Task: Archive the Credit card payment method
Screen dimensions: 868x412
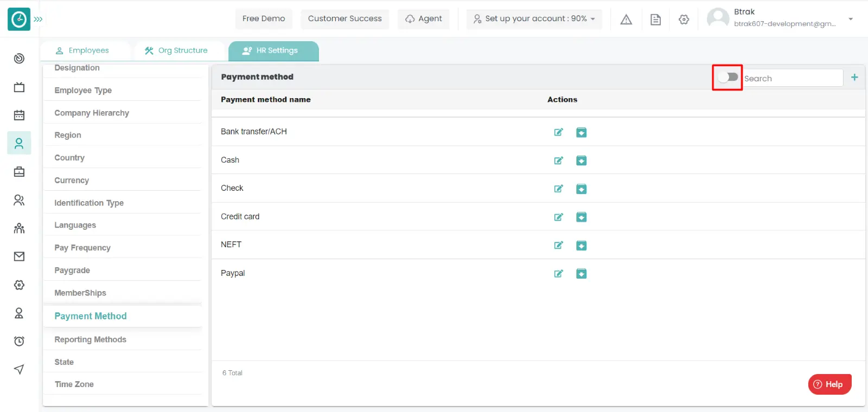Action: tap(581, 217)
